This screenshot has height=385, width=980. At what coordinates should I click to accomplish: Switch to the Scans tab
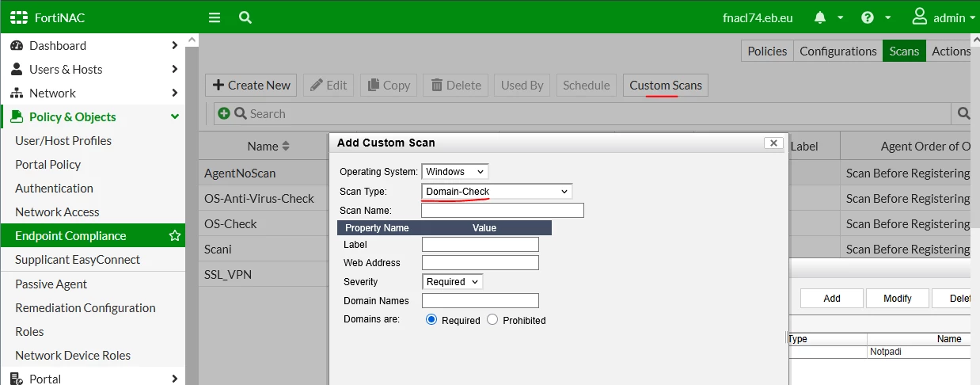pos(904,51)
